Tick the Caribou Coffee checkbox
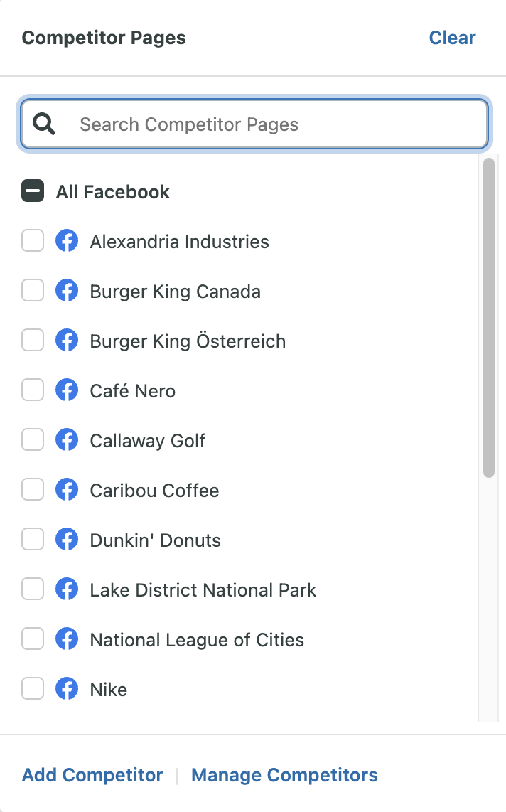The height and width of the screenshot is (812, 506). (33, 489)
